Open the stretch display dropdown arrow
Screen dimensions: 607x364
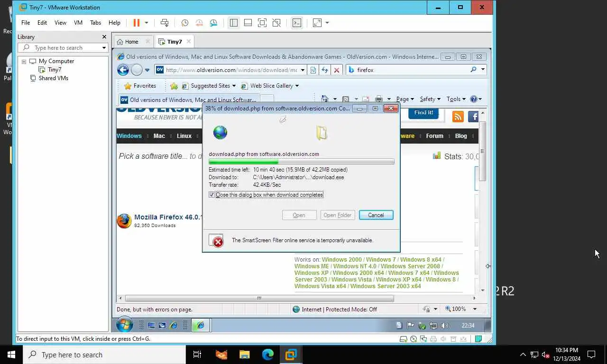coord(327,23)
